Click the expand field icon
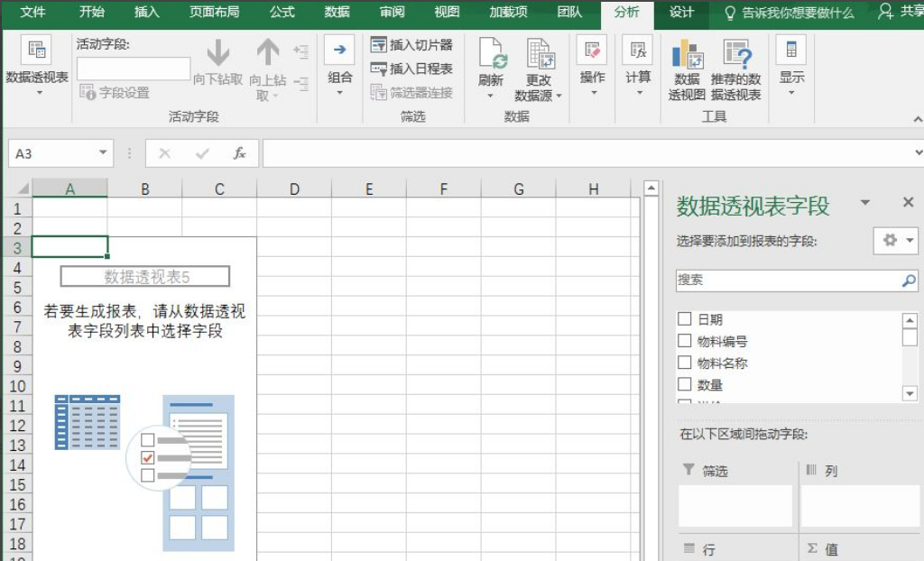The height and width of the screenshot is (561, 924). [301, 51]
